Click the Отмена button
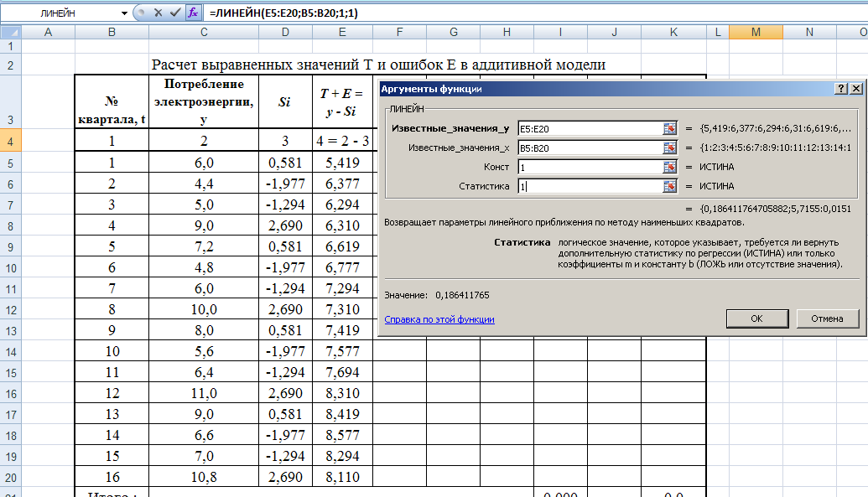 point(827,318)
